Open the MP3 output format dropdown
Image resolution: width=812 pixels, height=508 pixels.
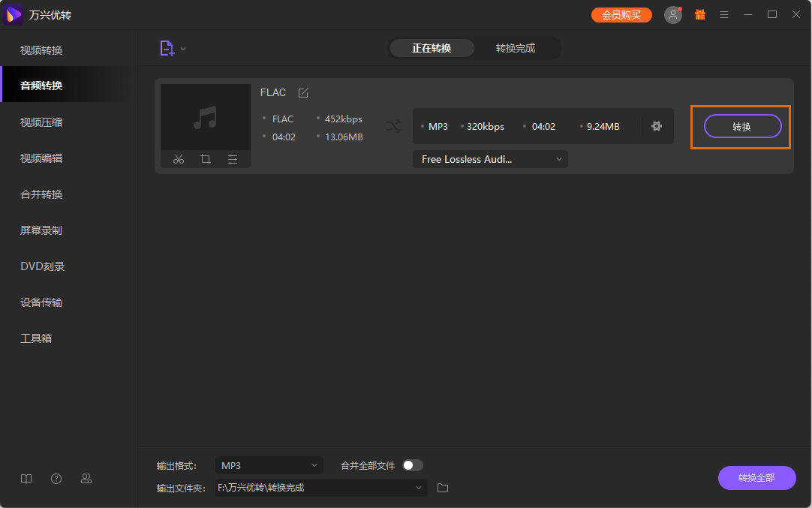coord(269,465)
